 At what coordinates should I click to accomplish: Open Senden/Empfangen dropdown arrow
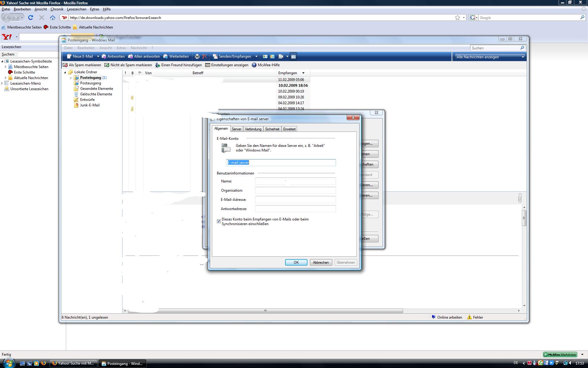pyautogui.click(x=256, y=56)
